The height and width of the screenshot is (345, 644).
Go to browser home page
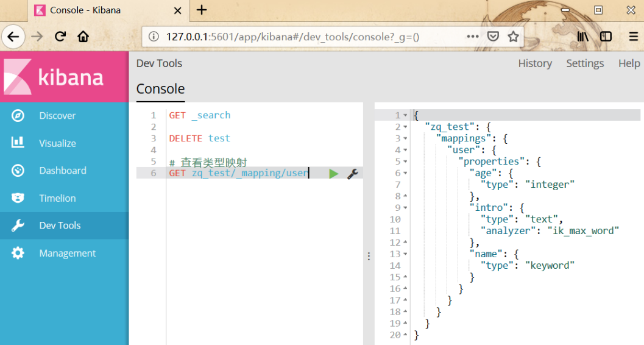point(83,37)
